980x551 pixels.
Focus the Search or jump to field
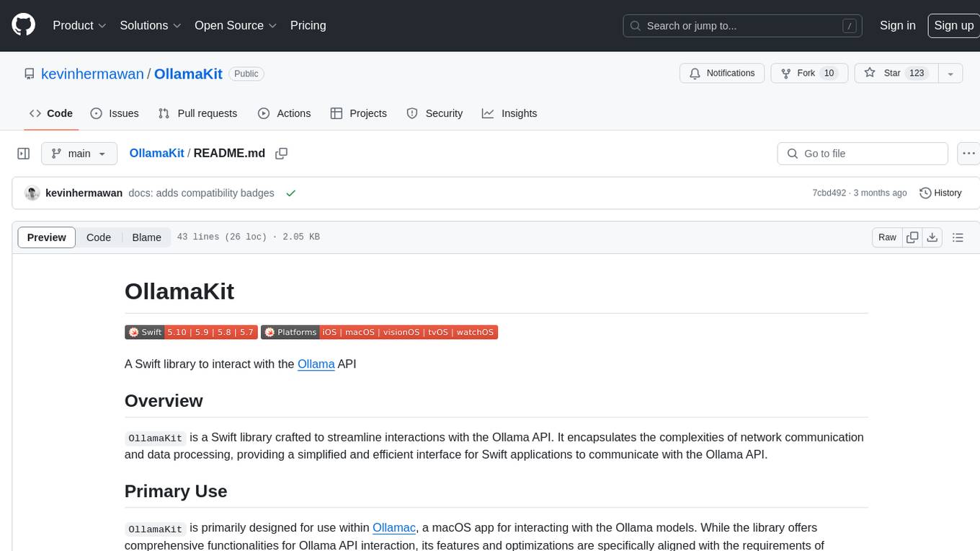[x=744, y=26]
